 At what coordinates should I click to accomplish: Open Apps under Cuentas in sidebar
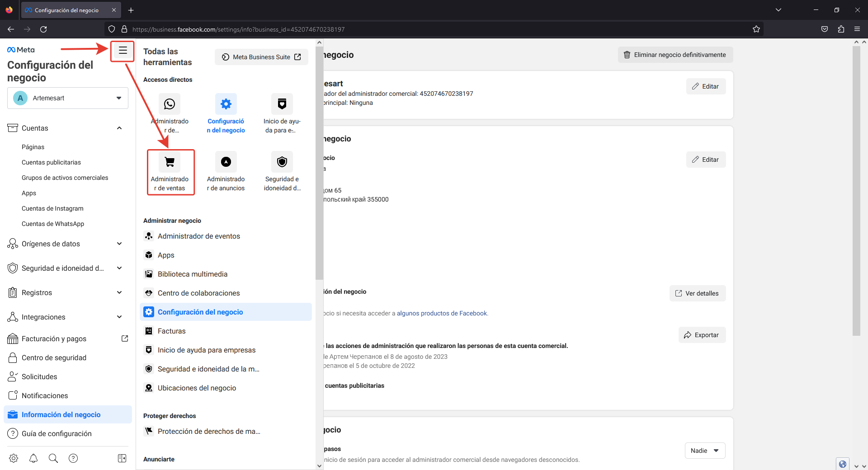click(29, 193)
